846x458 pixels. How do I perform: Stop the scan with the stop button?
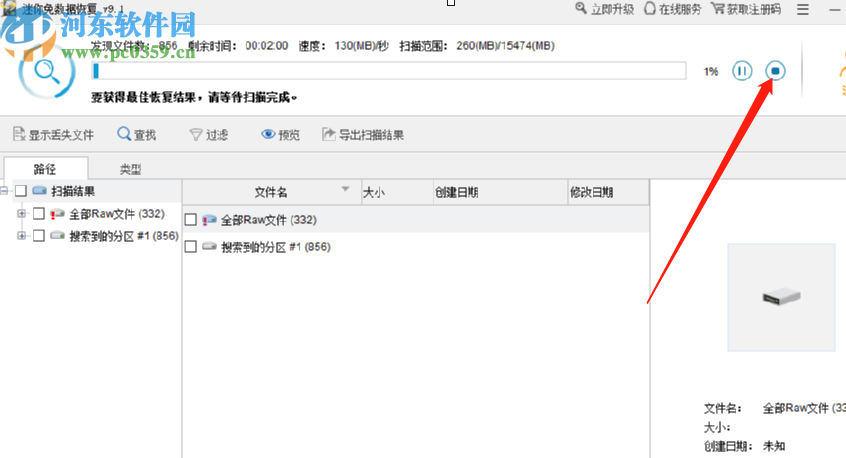pyautogui.click(x=775, y=71)
